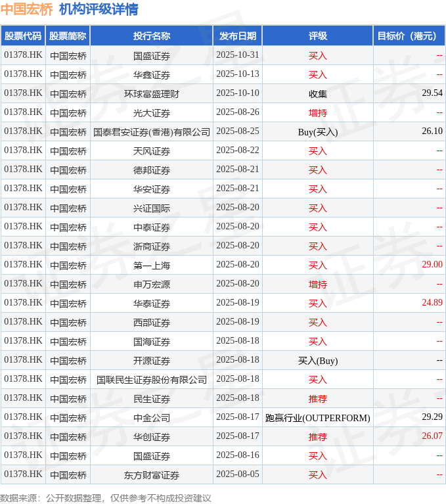Click the 兴证国际 cell

coord(152,208)
